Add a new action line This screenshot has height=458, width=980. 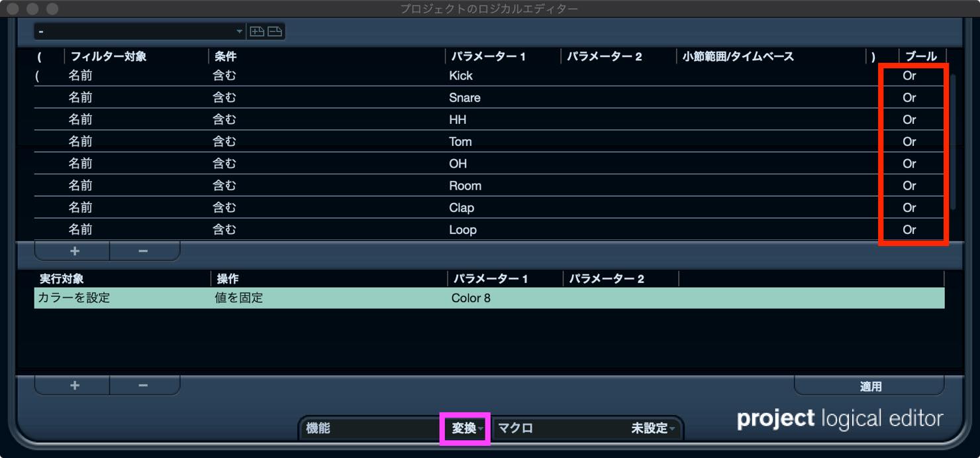coord(75,386)
